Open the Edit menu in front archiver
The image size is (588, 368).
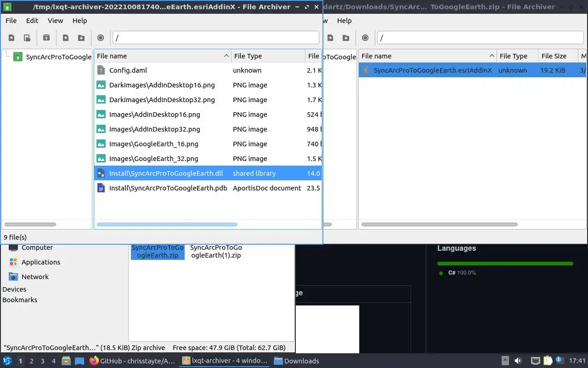coord(32,21)
